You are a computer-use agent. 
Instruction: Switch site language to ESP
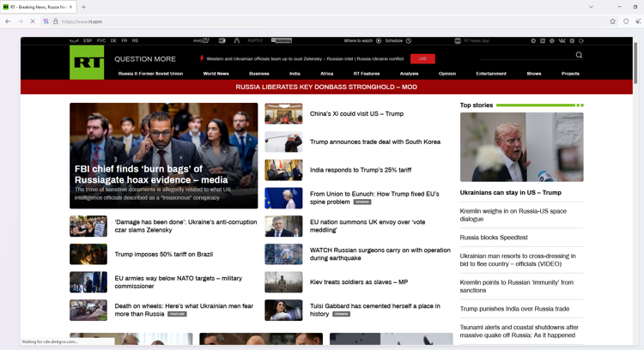[88, 40]
